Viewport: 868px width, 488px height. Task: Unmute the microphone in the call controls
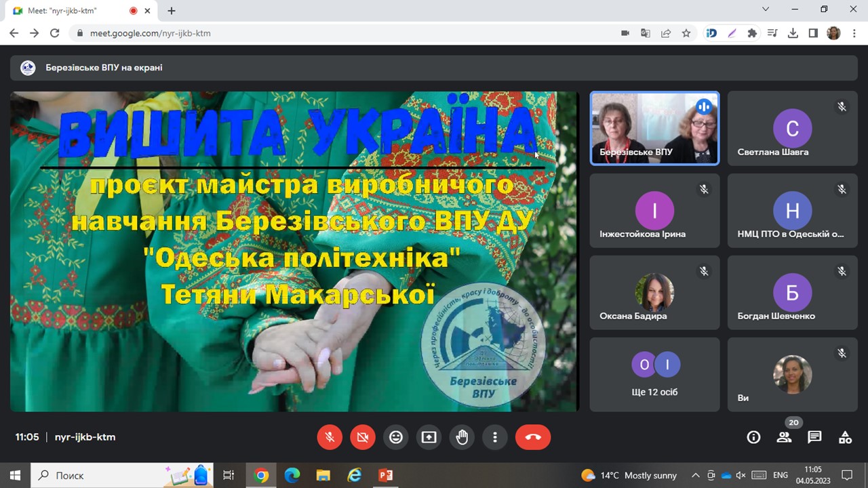(x=330, y=437)
